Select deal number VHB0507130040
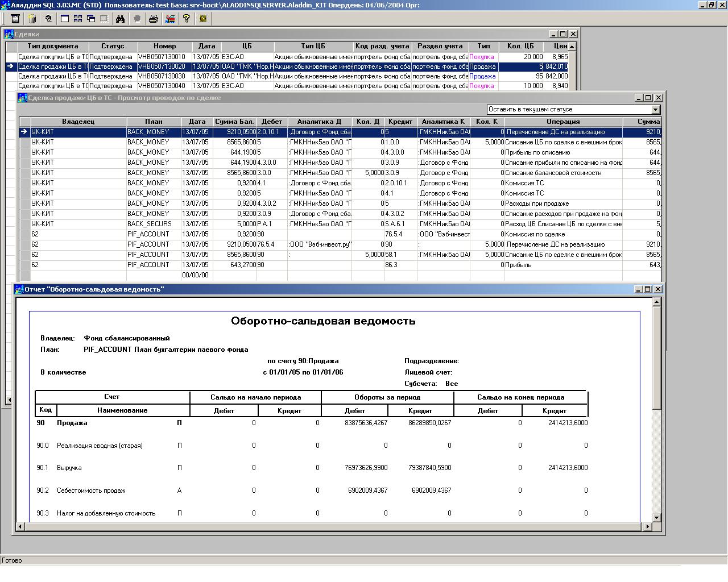This screenshot has height=582, width=728. [164, 86]
